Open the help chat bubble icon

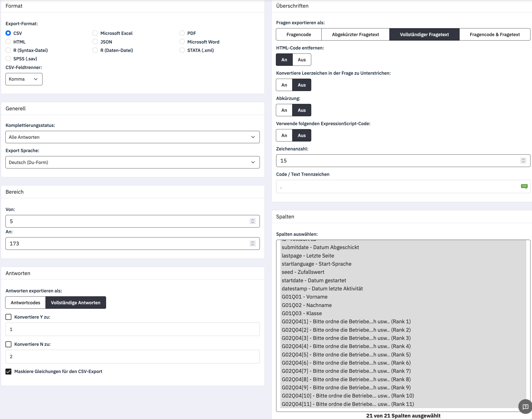click(x=525, y=407)
